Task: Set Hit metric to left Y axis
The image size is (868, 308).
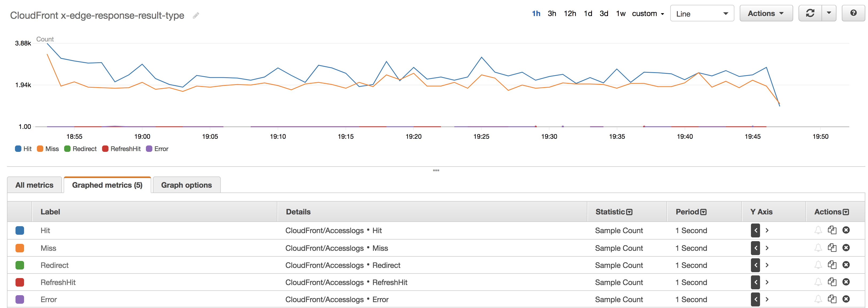Action: 755,230
